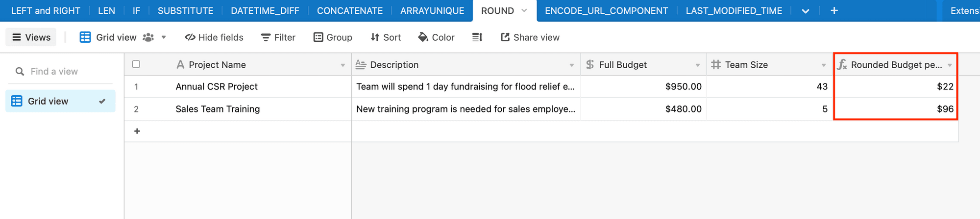Click the Group records icon
The width and height of the screenshot is (980, 219).
click(x=318, y=37)
